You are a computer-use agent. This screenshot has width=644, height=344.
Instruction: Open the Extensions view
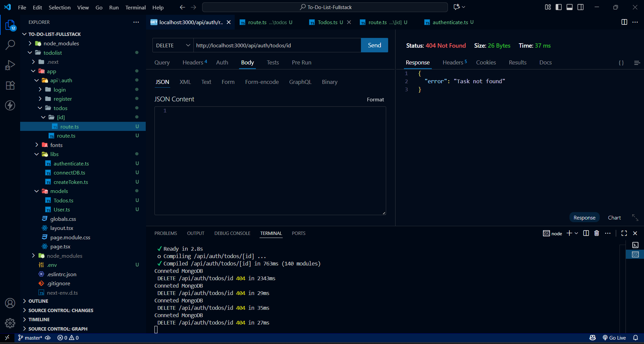click(10, 85)
